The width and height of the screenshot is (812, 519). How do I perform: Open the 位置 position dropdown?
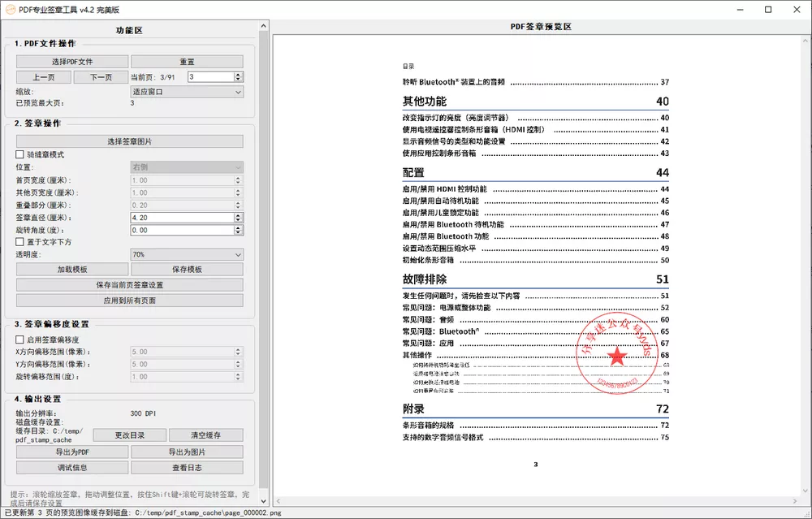point(186,167)
